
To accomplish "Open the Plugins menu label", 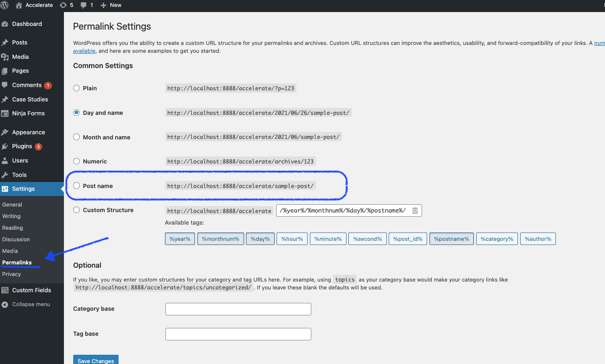I will pyautogui.click(x=22, y=146).
